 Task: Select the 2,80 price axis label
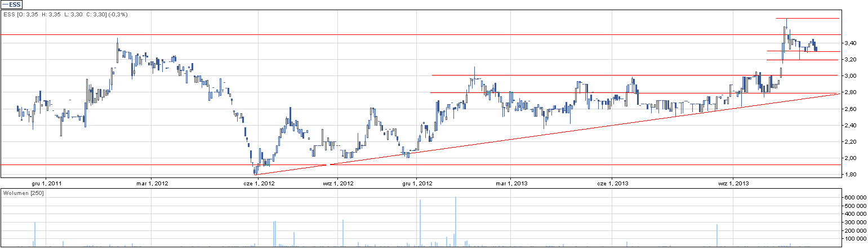[849, 92]
